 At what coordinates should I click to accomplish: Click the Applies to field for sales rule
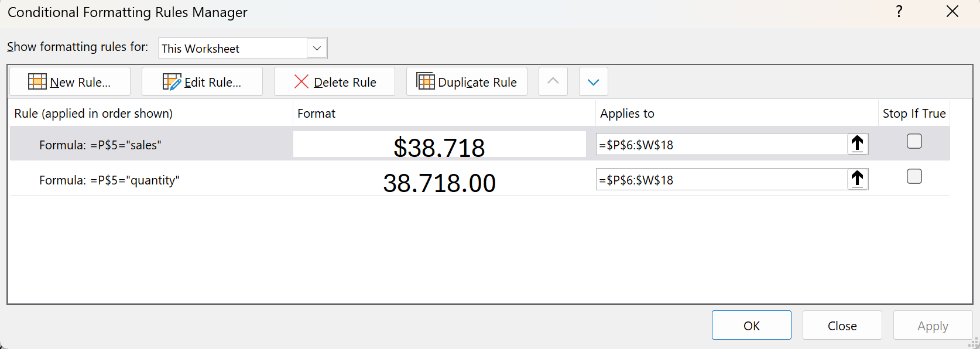coord(721,145)
